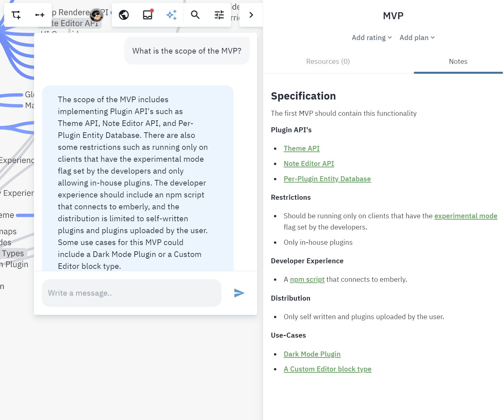The height and width of the screenshot is (420, 504).
Task: Click the Specification heading in notes
Action: pyautogui.click(x=303, y=96)
